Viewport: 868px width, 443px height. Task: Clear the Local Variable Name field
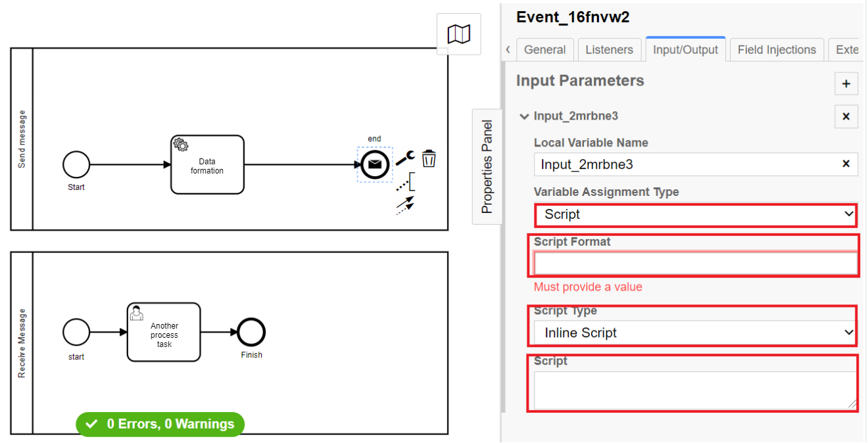(x=846, y=164)
